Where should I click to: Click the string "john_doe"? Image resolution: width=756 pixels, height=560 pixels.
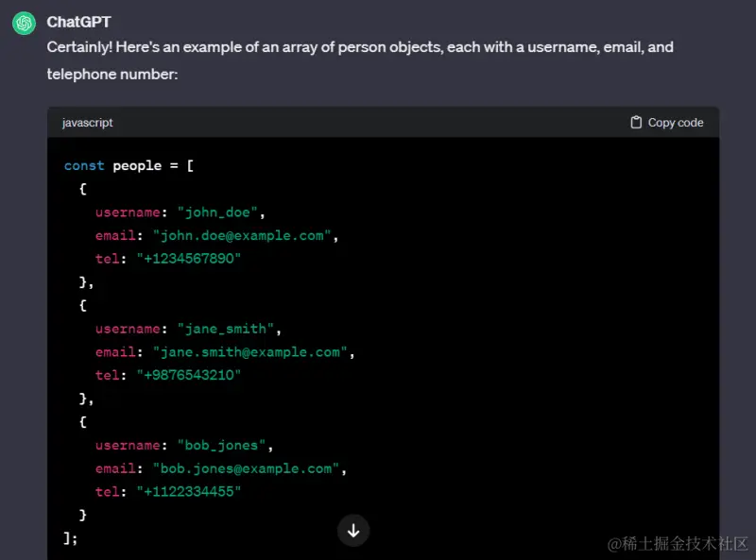[x=217, y=212]
